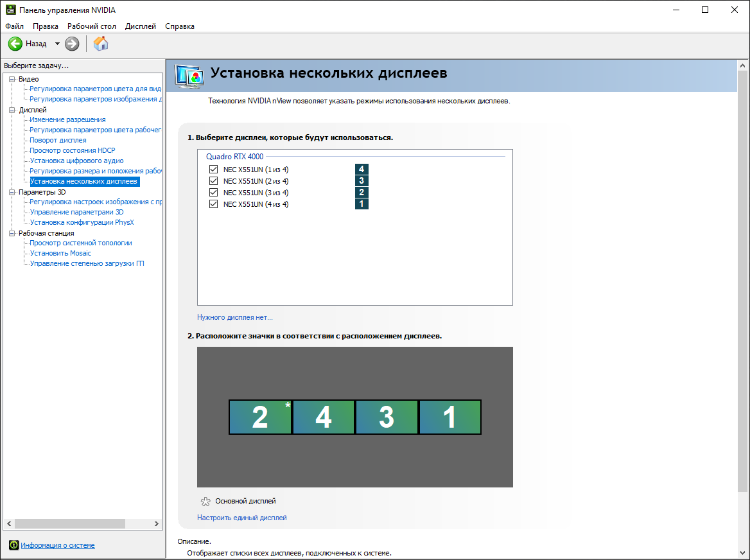750x560 pixels.
Task: Click Настроить единый дисплей link
Action: click(242, 518)
